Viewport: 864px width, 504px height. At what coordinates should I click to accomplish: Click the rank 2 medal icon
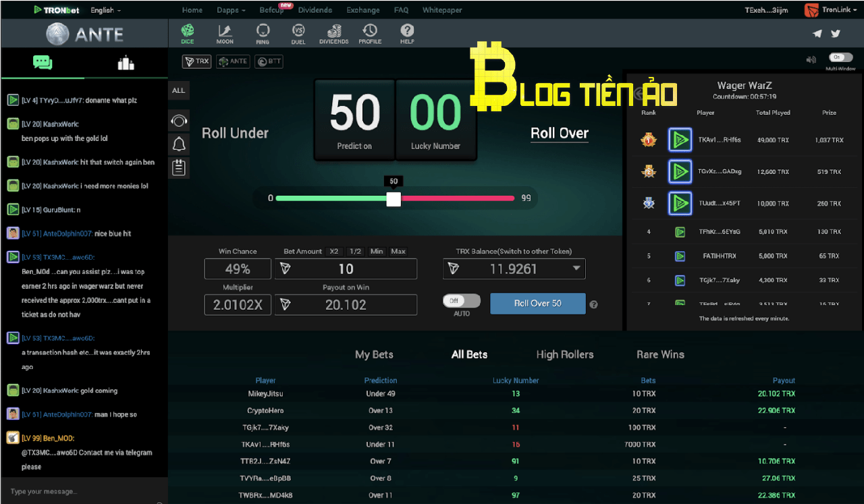point(649,172)
